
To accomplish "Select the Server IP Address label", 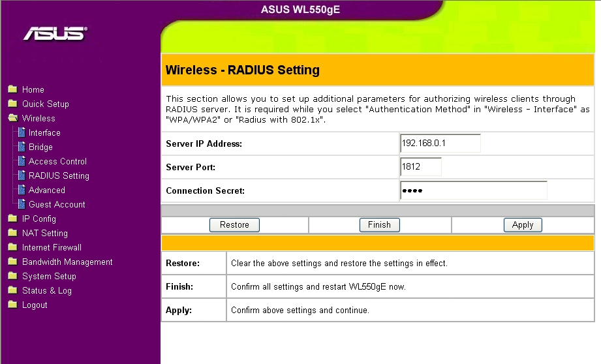I will tap(204, 144).
